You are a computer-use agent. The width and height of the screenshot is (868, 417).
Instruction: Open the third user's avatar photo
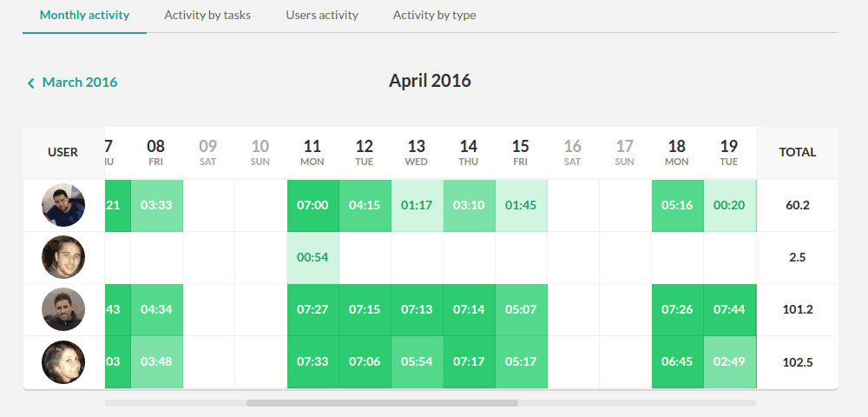click(x=63, y=310)
